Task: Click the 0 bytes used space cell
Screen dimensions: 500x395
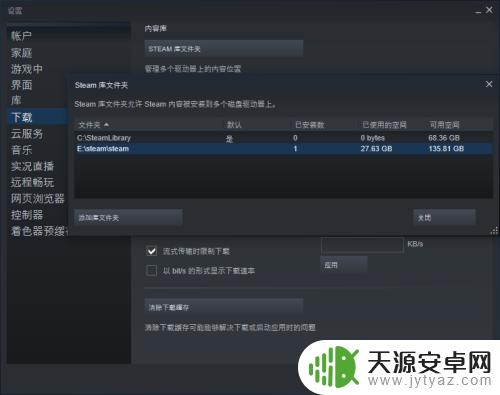Action: (x=372, y=138)
